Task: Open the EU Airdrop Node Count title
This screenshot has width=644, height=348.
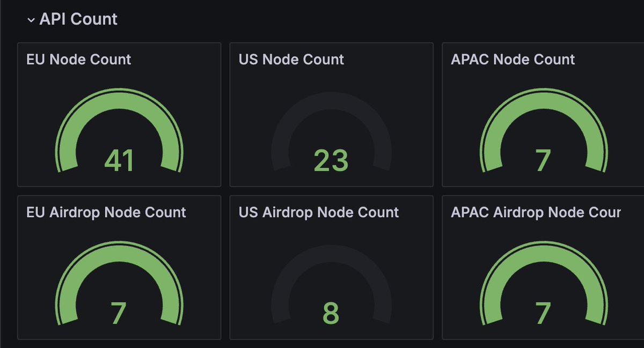Action: pyautogui.click(x=106, y=212)
